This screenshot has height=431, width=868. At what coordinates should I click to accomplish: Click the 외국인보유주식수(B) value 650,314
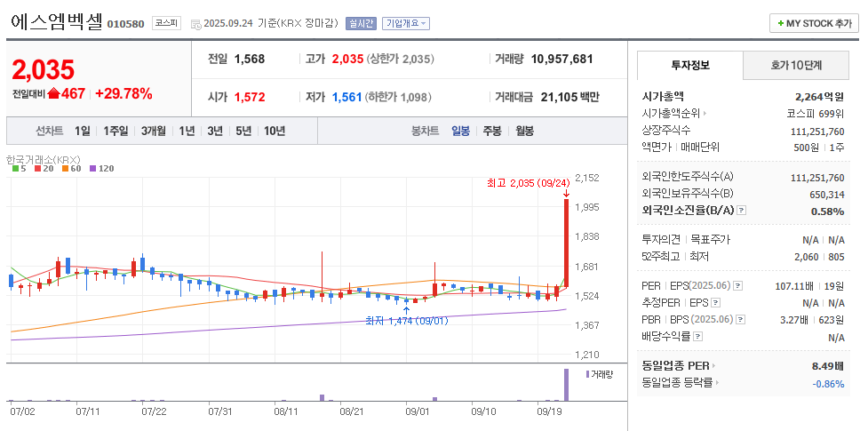(x=827, y=195)
